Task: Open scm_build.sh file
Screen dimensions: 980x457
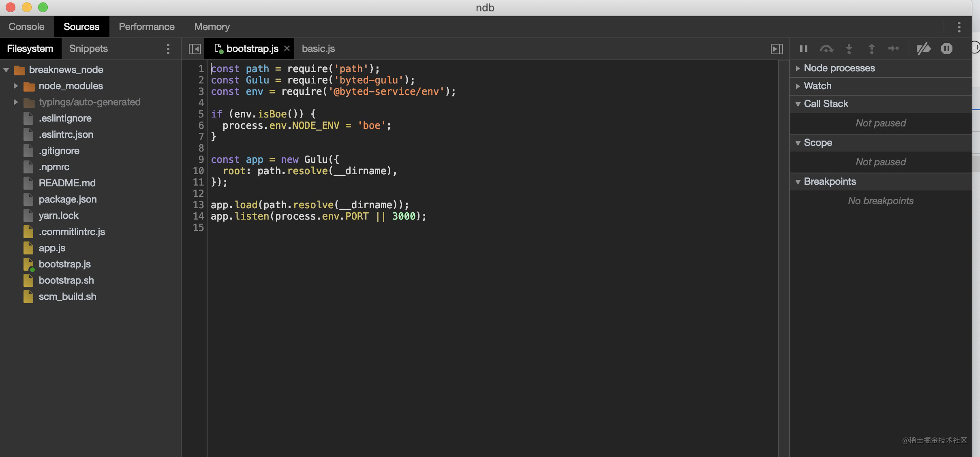Action: click(x=67, y=297)
